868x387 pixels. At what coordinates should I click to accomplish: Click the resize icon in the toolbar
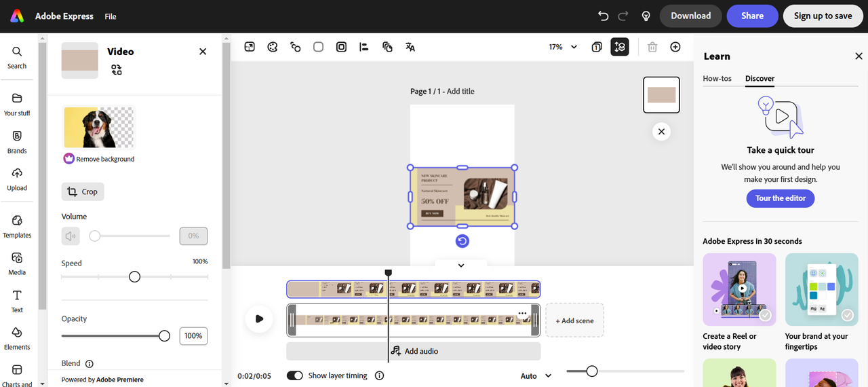pos(250,47)
